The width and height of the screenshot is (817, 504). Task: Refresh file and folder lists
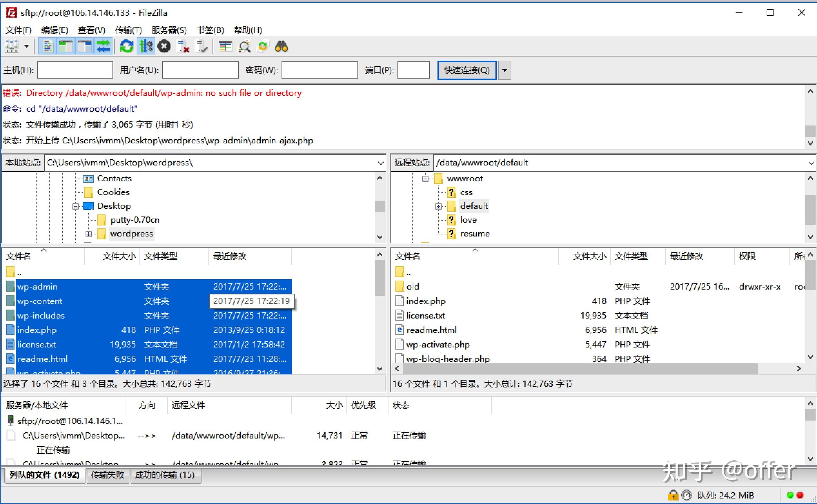tap(126, 46)
